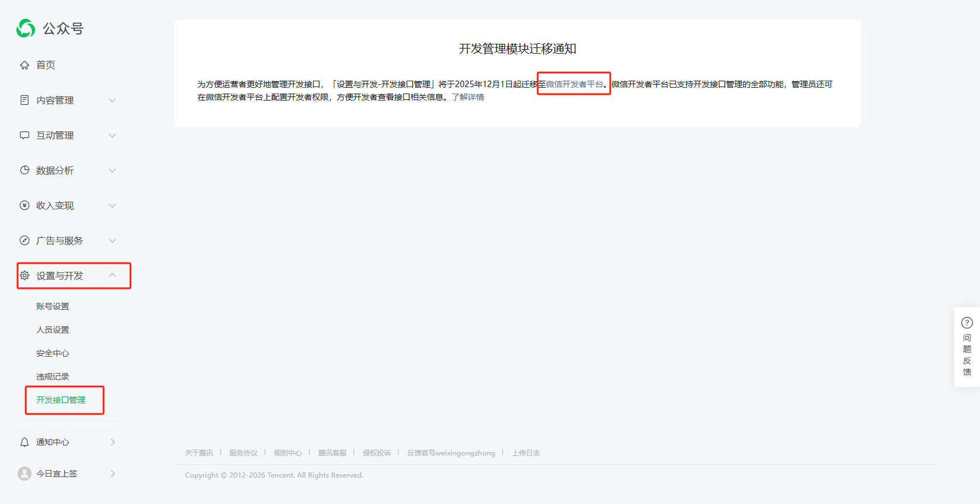Go to 首页 in the sidebar
The image size is (980, 504).
[x=46, y=65]
